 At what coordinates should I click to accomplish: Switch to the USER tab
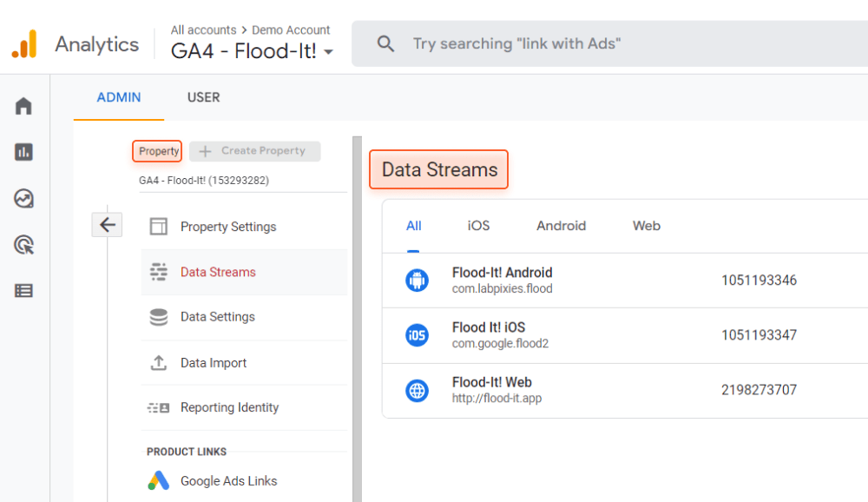click(203, 97)
